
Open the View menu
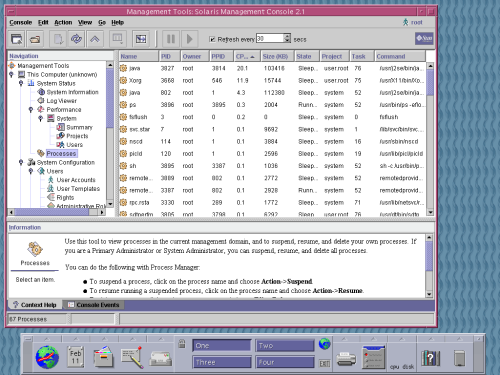(x=85, y=22)
